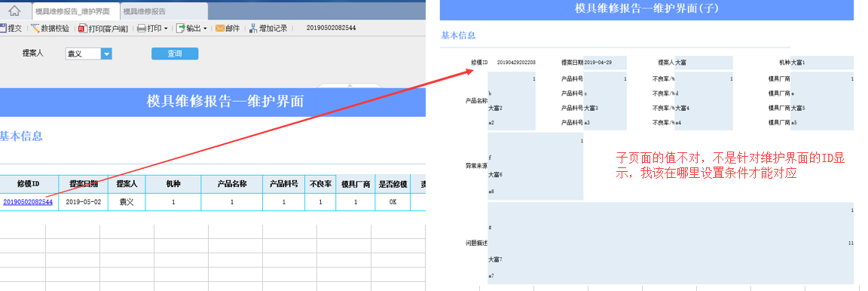Click the 查询 button
Screen dimensions: 868x291
tap(175, 54)
